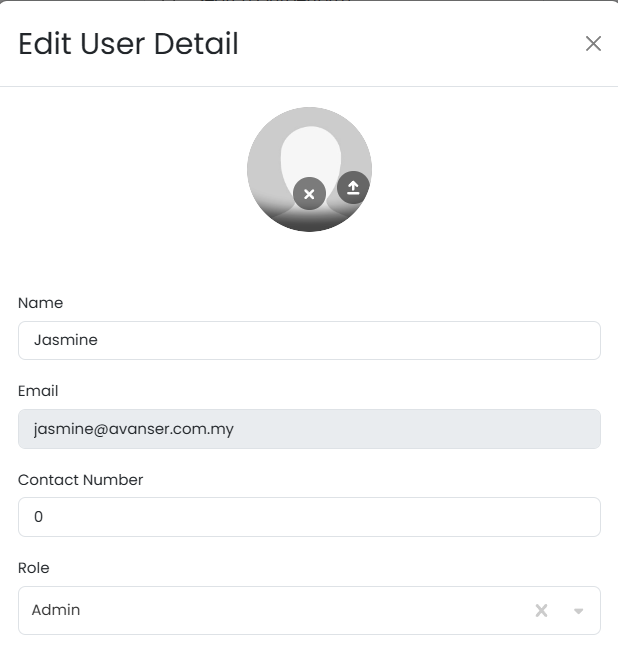
Task: Click the Admin value in Role
Action: tap(56, 610)
